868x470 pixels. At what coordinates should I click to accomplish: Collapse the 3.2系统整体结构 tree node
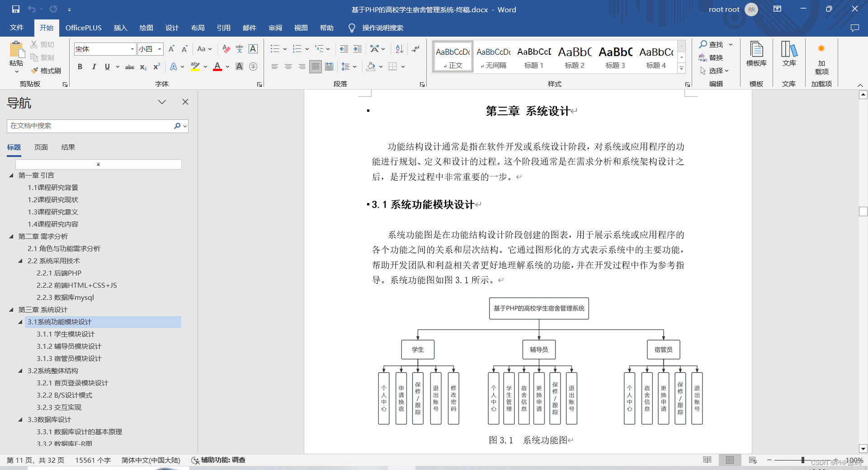point(20,370)
